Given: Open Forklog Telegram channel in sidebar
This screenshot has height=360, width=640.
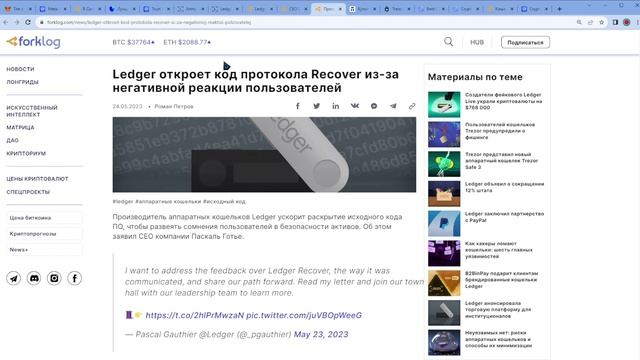Looking at the screenshot, I should tap(13, 278).
